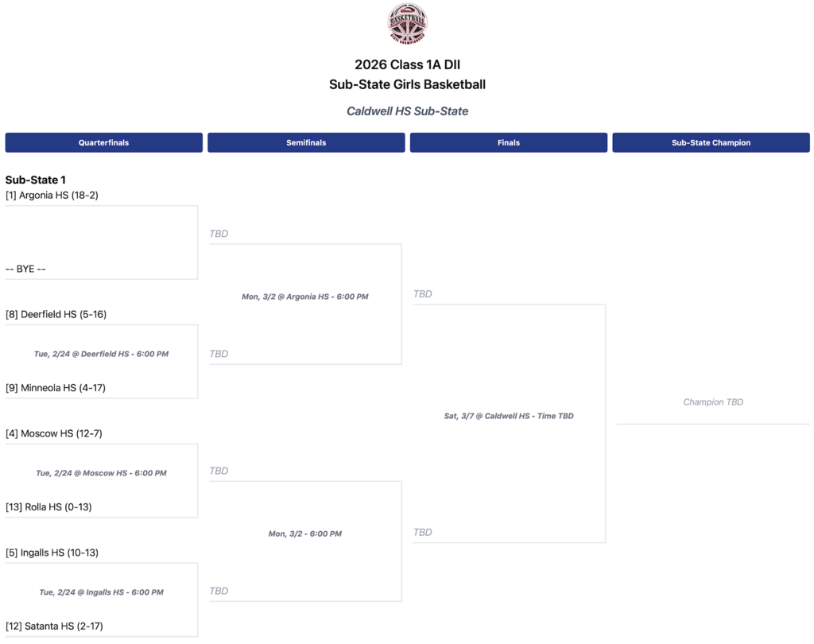Select the Semifinals round header
The width and height of the screenshot is (814, 644).
click(306, 142)
